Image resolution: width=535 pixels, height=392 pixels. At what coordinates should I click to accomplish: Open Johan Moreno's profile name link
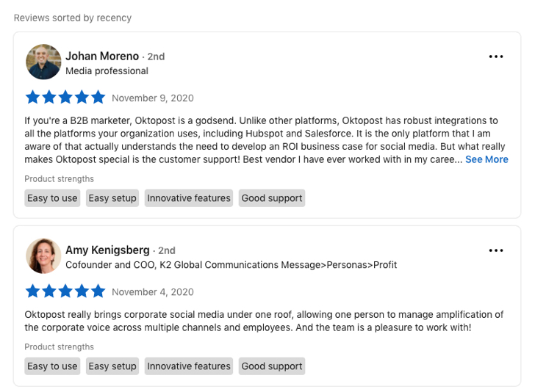pyautogui.click(x=102, y=56)
